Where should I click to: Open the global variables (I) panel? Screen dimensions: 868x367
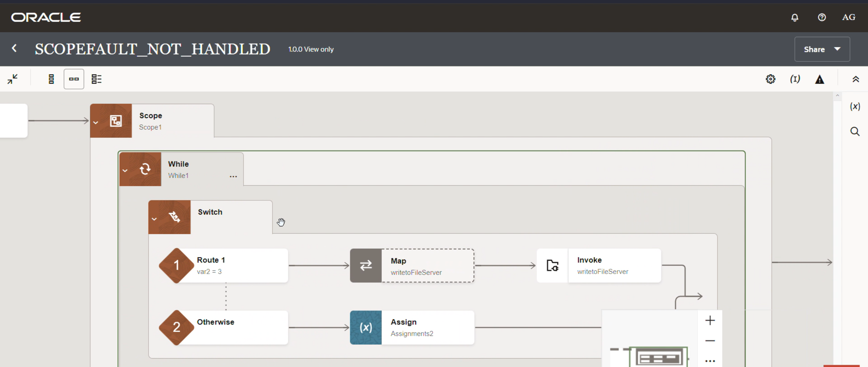[795, 78]
